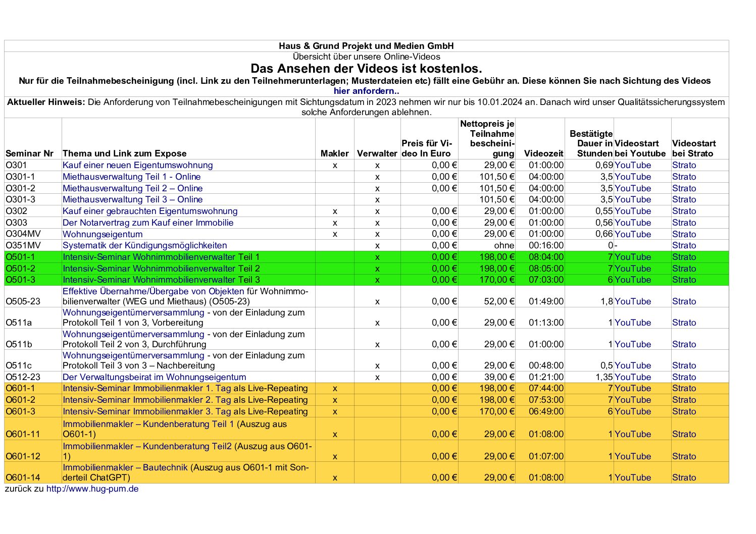Open 'Intensiv-Seminar Wohnimmobilienverwalter Teil 2' link
756x534 pixels.
click(x=161, y=269)
